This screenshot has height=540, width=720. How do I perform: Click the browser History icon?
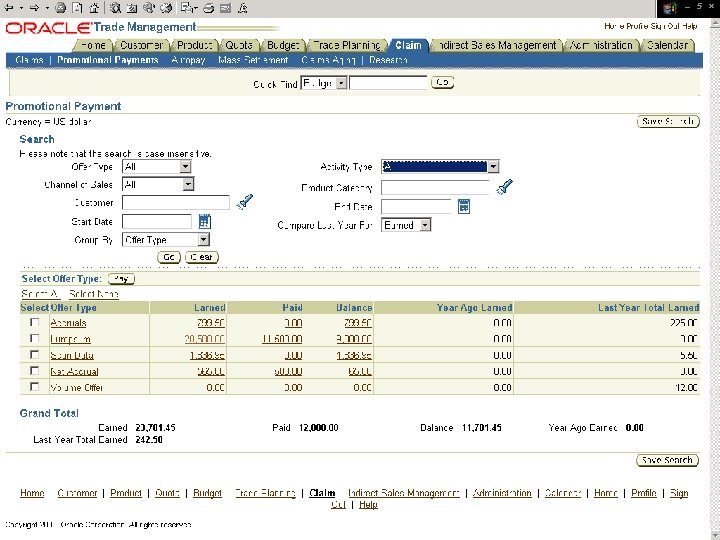[166, 8]
